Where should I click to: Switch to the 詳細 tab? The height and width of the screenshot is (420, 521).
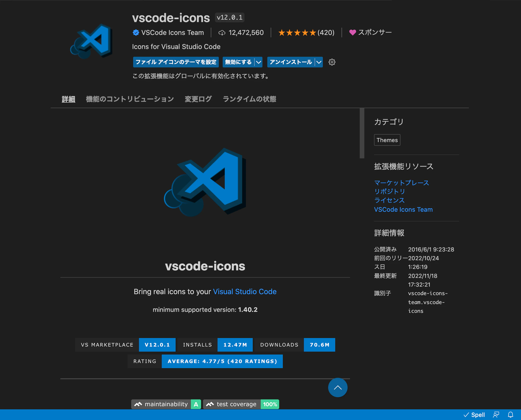[x=68, y=99]
